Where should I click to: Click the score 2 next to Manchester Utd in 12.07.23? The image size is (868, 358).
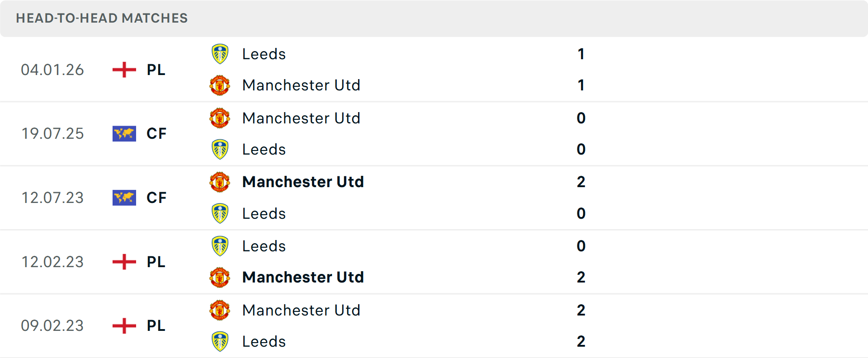coord(581,182)
